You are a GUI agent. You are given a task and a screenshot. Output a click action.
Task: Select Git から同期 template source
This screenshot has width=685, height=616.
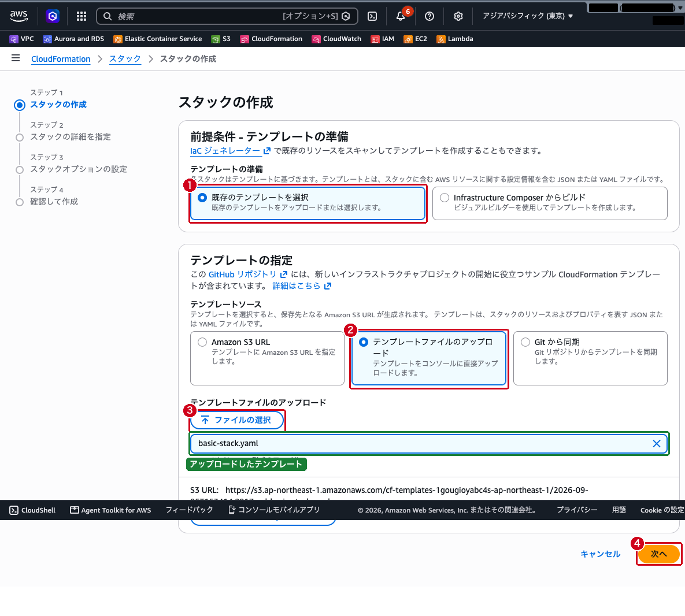pyautogui.click(x=590, y=358)
